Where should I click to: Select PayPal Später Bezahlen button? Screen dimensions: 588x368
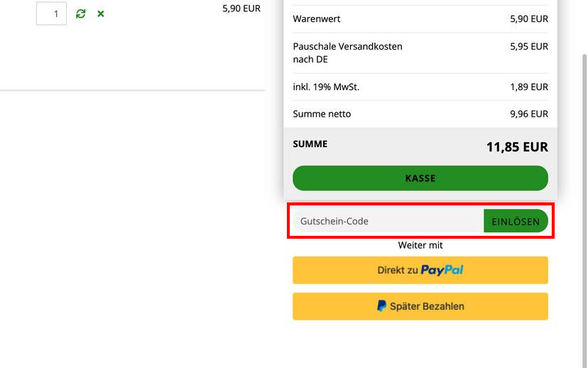420,306
